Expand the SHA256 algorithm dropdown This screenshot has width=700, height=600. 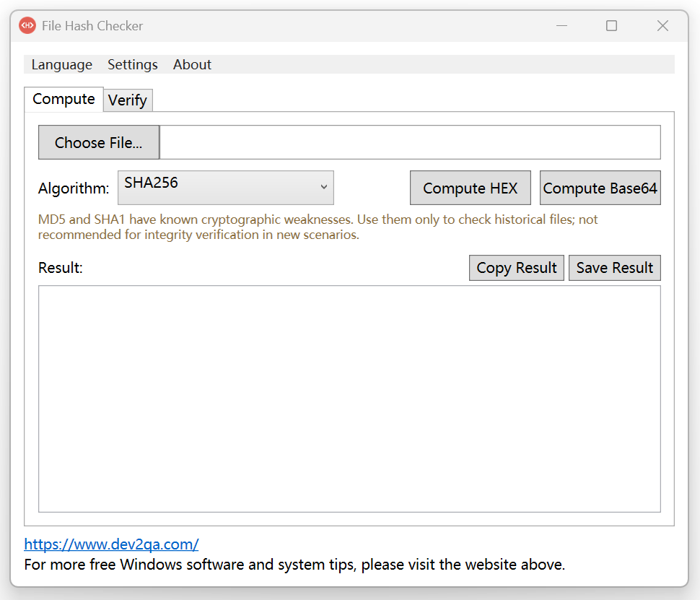click(x=225, y=188)
